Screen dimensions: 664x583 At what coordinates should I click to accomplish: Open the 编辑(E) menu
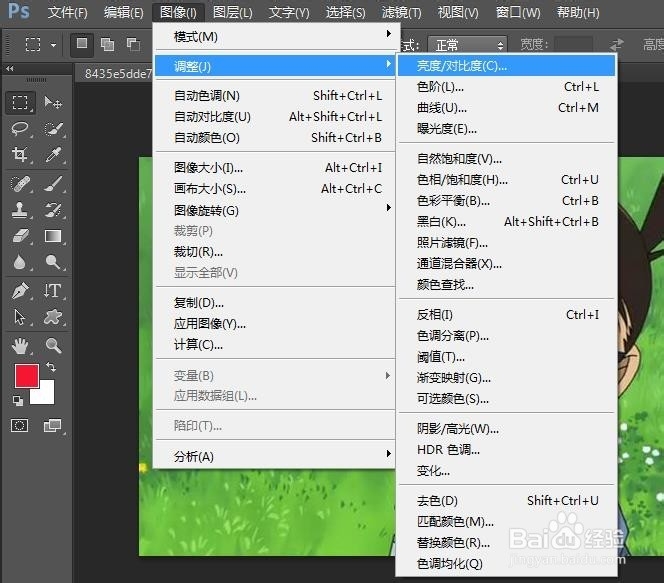tap(123, 13)
